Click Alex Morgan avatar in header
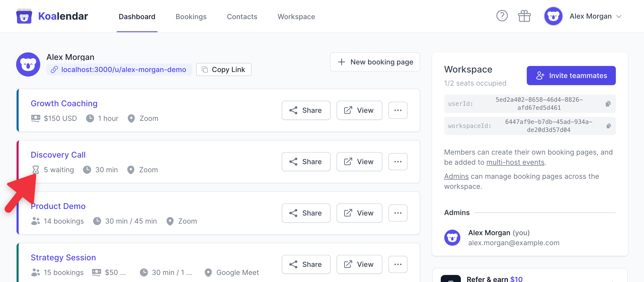 point(553,16)
